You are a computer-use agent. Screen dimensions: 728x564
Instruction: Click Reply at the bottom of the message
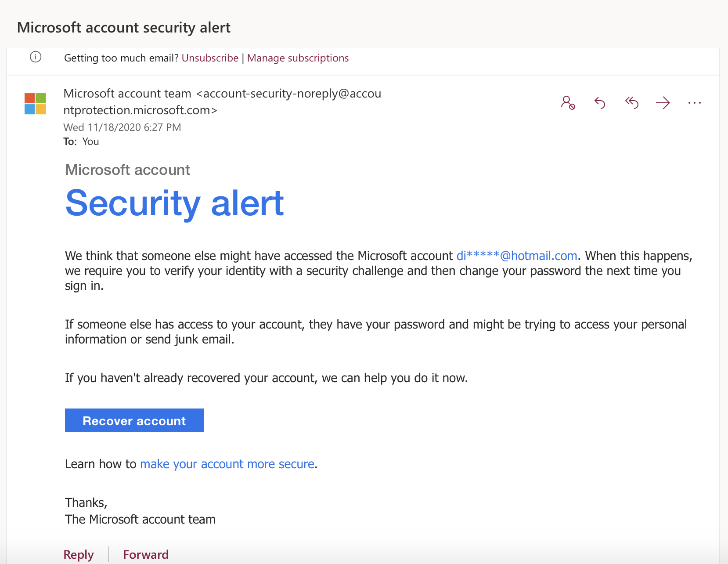coord(79,554)
